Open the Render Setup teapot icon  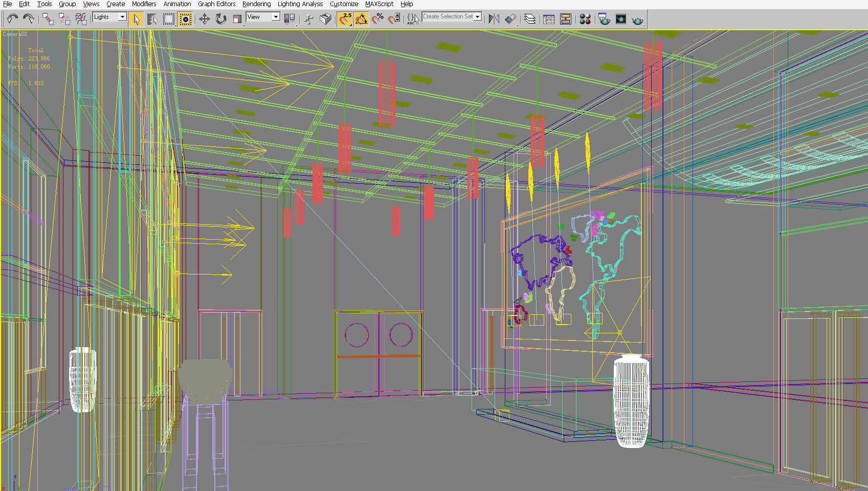pyautogui.click(x=604, y=19)
